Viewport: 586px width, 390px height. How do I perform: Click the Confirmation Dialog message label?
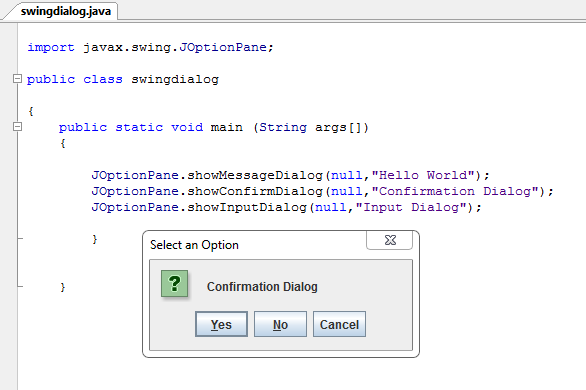(x=262, y=287)
